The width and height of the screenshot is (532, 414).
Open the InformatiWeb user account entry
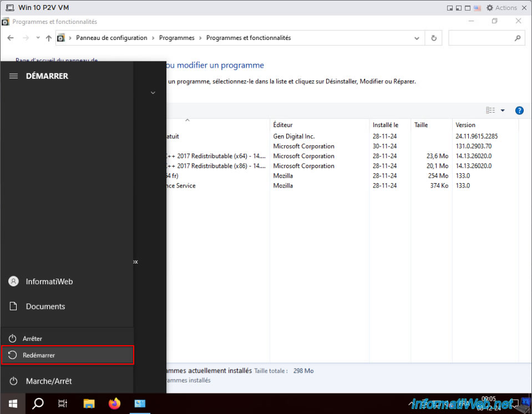pos(67,281)
